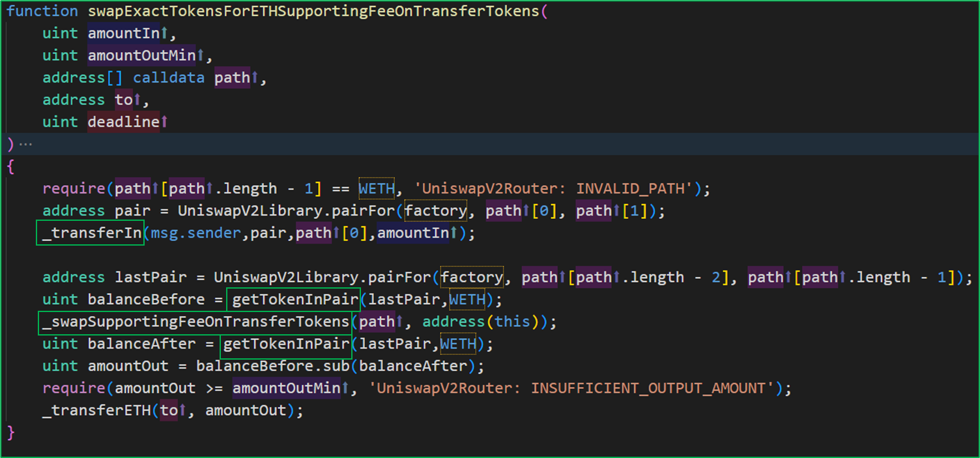Click the _transferIn function call
The height and width of the screenshot is (458, 980).
[x=92, y=233]
